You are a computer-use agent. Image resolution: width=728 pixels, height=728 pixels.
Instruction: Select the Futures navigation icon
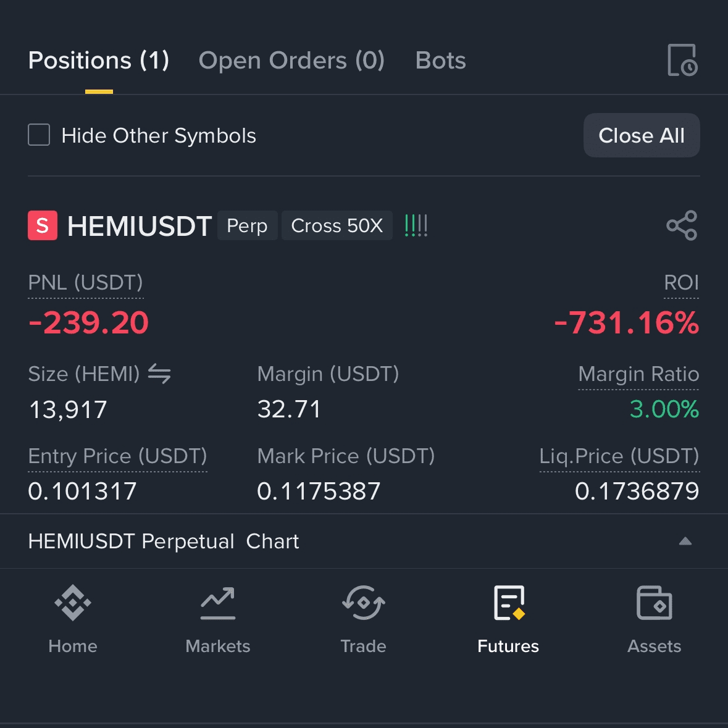[508, 603]
